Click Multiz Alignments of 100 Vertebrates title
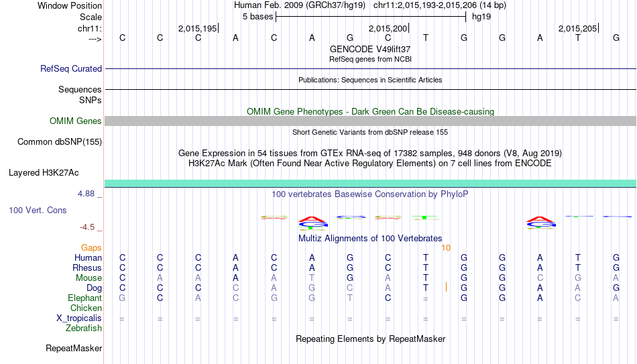637x364 pixels. 370,238
